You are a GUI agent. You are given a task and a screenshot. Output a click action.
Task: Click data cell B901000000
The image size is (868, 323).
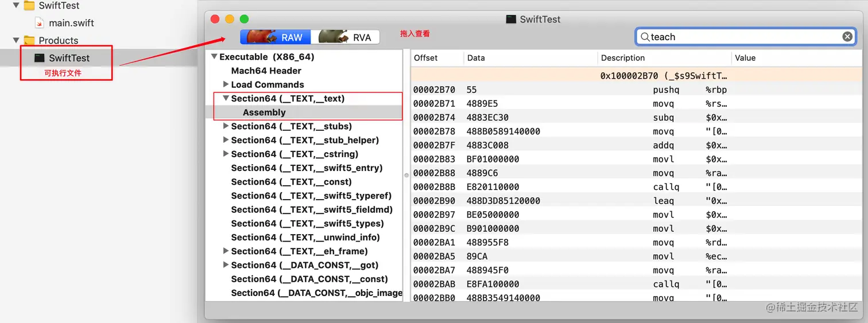[493, 228]
